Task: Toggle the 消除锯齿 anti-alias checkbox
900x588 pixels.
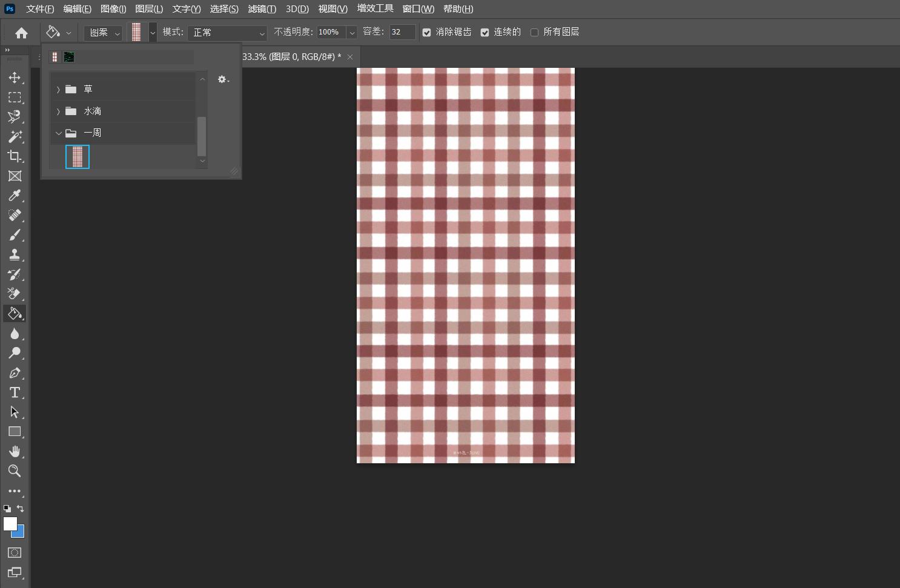Action: pos(427,33)
